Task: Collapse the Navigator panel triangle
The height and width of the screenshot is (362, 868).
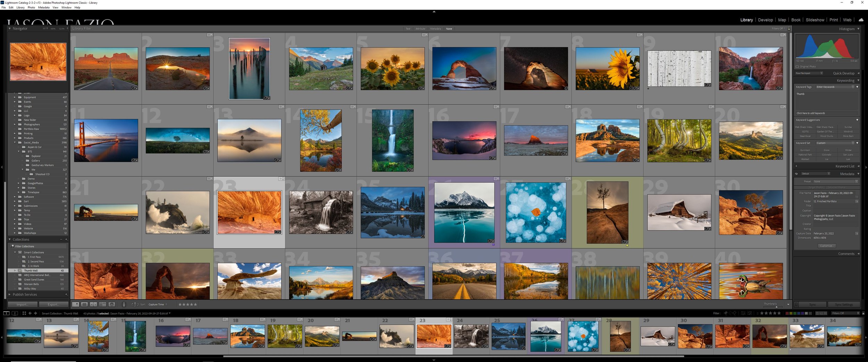Action: [10, 28]
